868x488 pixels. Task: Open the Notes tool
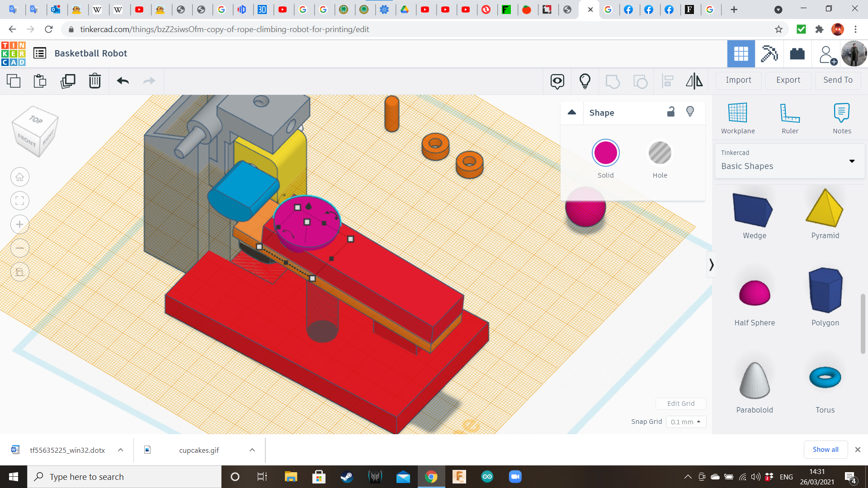(x=841, y=117)
